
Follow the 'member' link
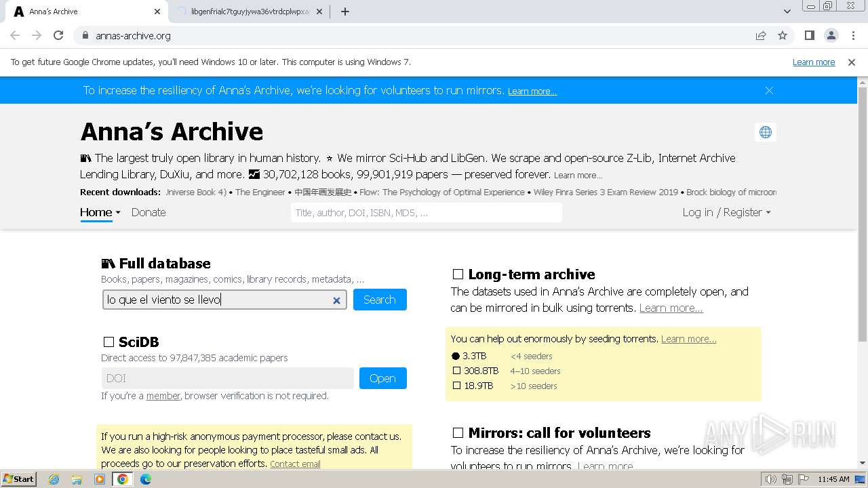click(x=163, y=396)
